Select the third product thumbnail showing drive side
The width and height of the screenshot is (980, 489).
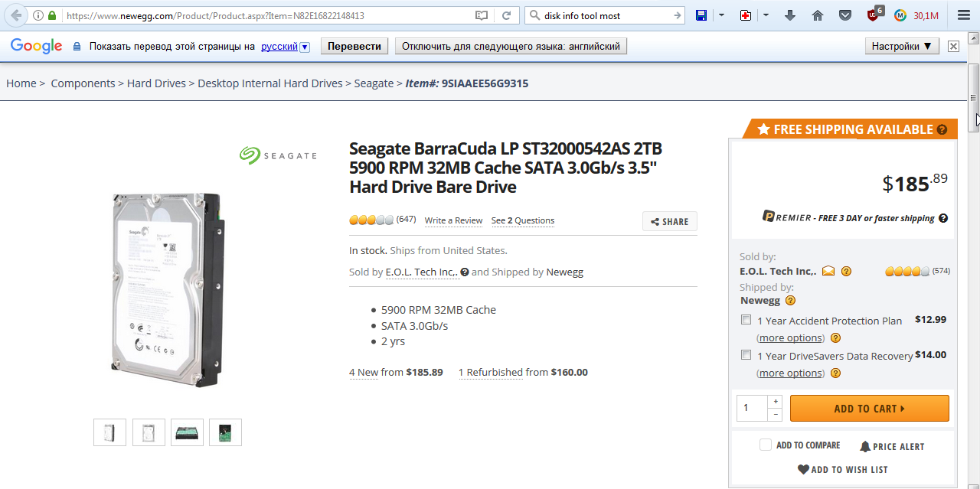(187, 432)
